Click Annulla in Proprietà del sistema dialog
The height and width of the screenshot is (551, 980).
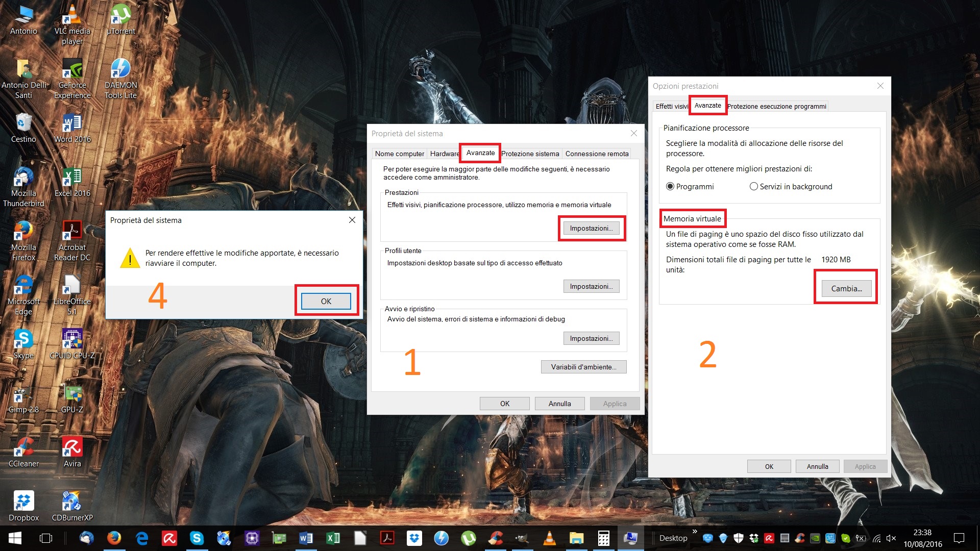559,404
